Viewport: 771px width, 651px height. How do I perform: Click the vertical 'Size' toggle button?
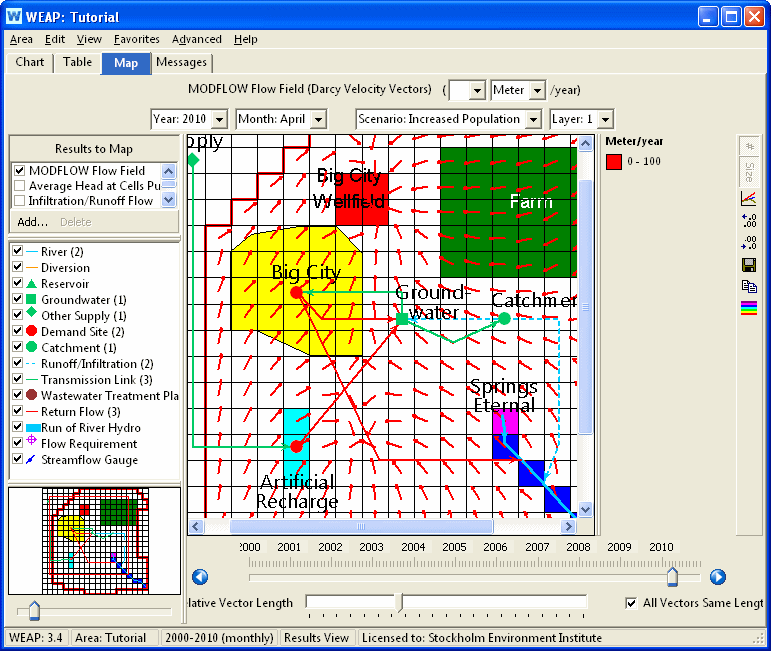point(749,172)
